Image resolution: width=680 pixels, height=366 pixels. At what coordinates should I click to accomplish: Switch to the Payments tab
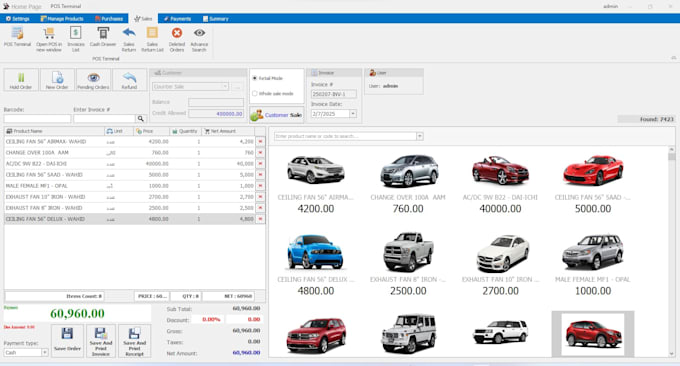[177, 19]
